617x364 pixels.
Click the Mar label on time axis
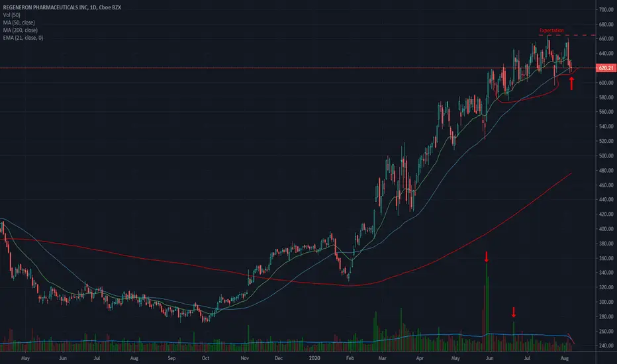point(382,358)
